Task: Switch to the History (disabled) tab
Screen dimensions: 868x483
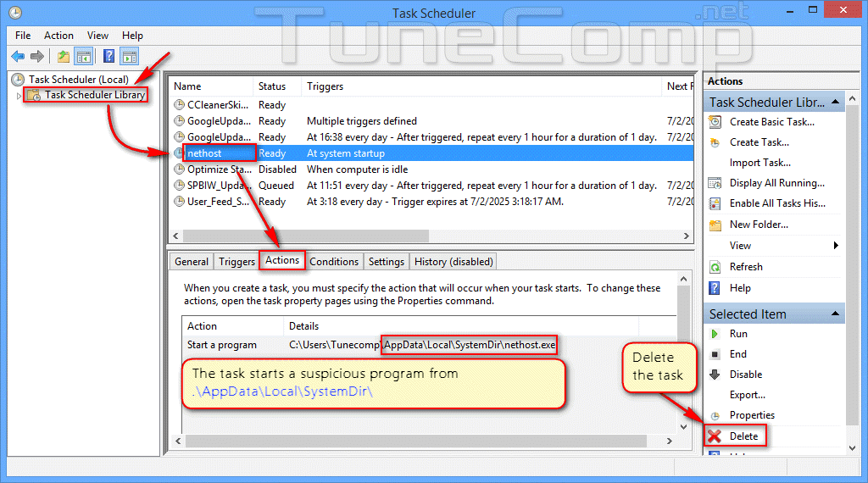Action: pos(453,262)
